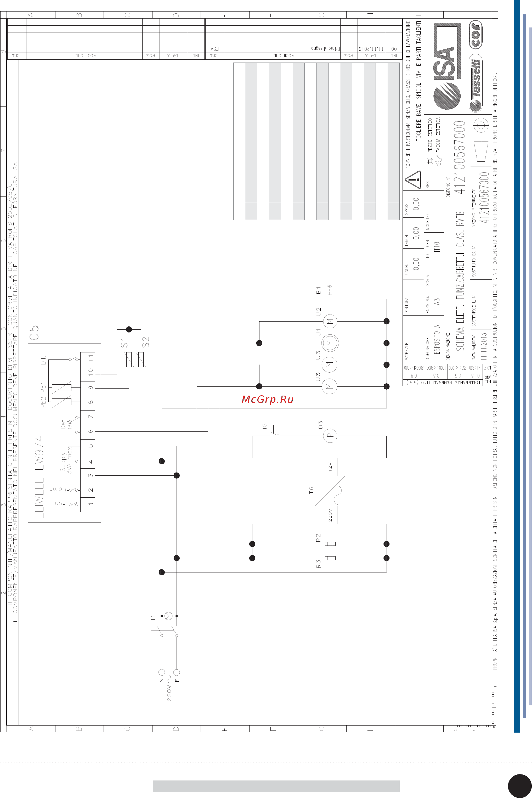Click the I1 main switch symbol
The height and width of the screenshot is (798, 532).
pos(165,631)
